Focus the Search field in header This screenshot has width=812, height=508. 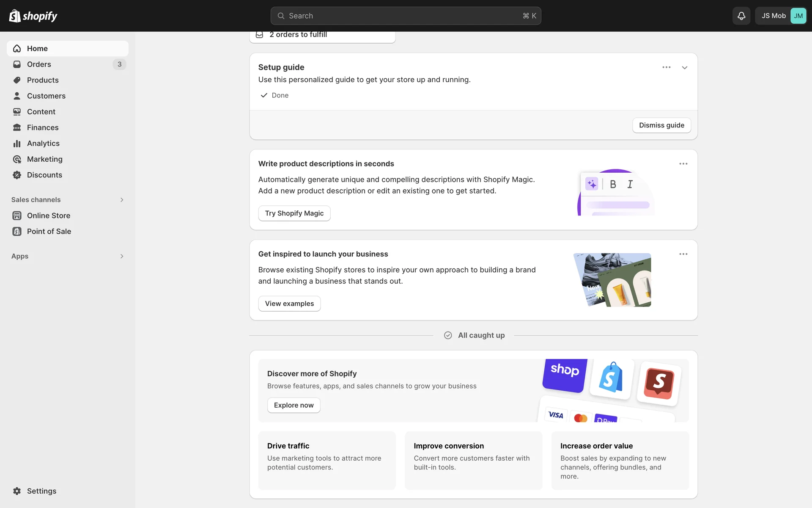click(x=405, y=16)
